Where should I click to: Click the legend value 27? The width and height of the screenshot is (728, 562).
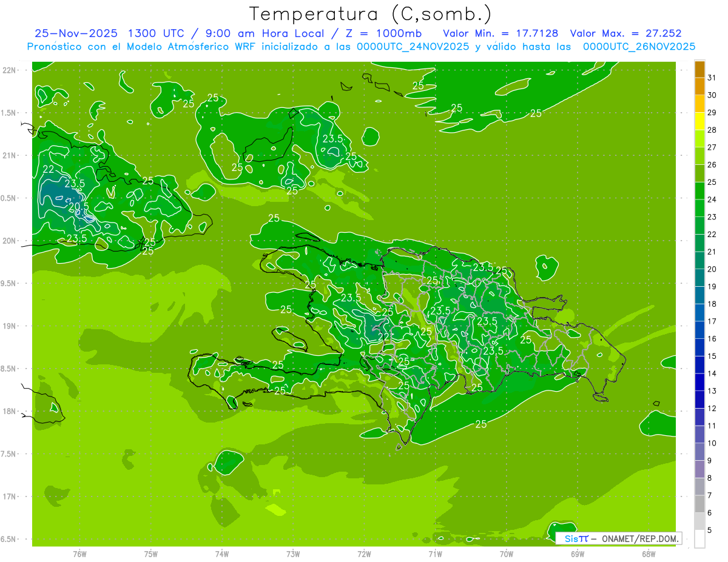click(712, 147)
